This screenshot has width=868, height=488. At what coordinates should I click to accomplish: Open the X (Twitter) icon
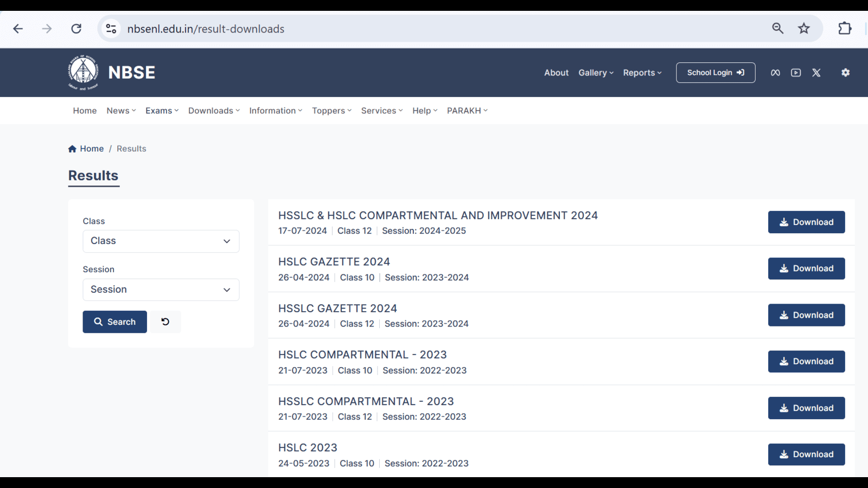click(x=816, y=73)
